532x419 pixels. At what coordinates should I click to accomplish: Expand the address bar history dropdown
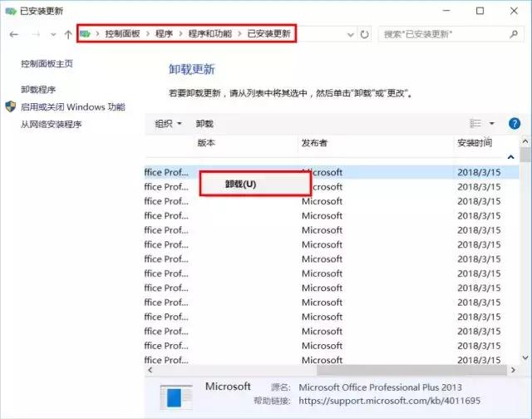click(351, 34)
